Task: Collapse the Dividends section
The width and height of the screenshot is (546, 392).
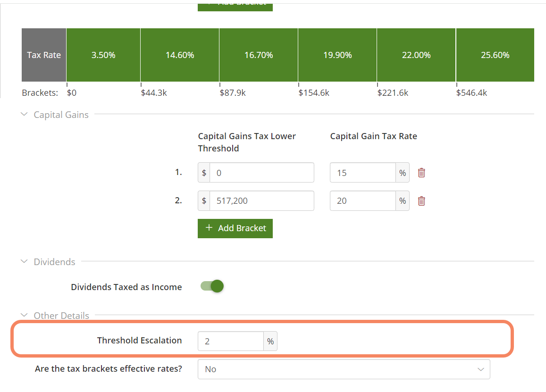Action: click(25, 262)
